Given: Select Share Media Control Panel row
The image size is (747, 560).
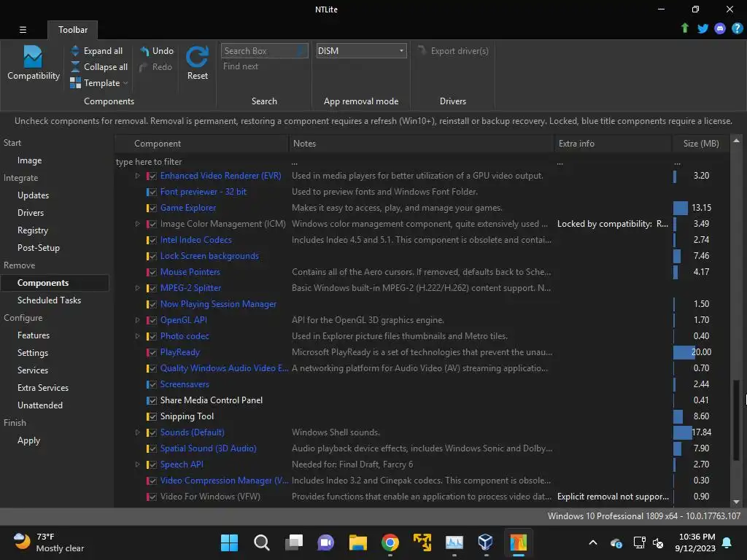Looking at the screenshot, I should (422, 400).
